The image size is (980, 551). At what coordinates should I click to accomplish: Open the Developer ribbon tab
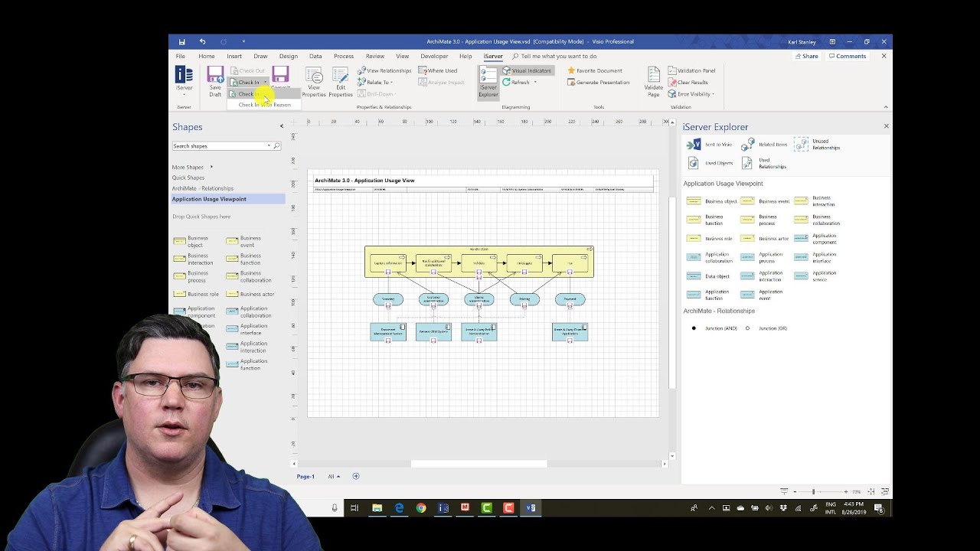(434, 56)
